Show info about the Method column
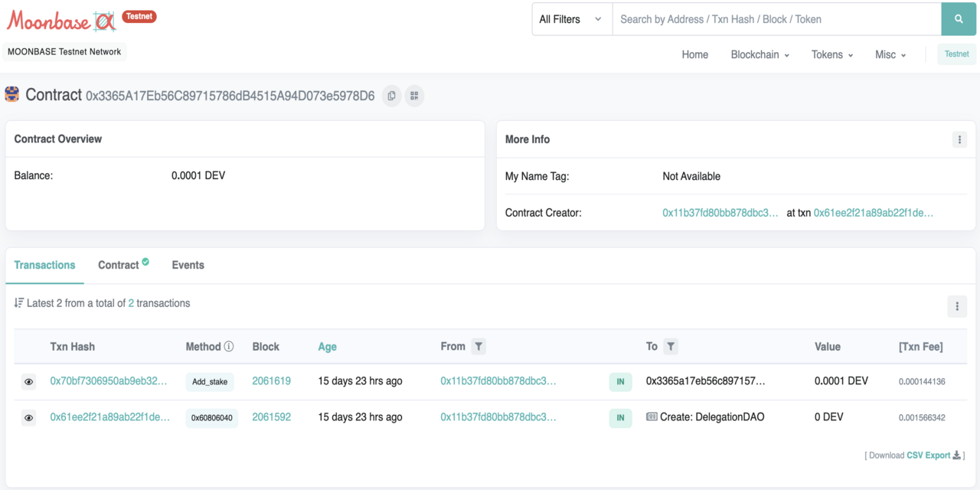980x490 pixels. pos(229,347)
